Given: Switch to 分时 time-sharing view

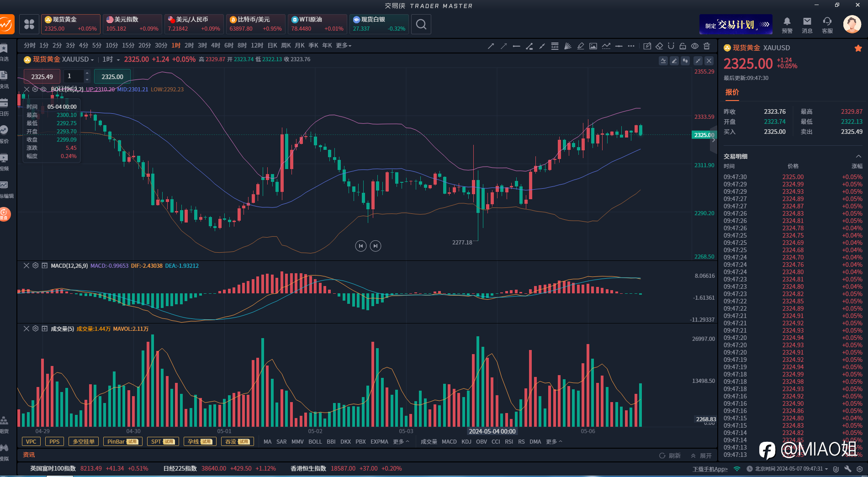Looking at the screenshot, I should (30, 46).
